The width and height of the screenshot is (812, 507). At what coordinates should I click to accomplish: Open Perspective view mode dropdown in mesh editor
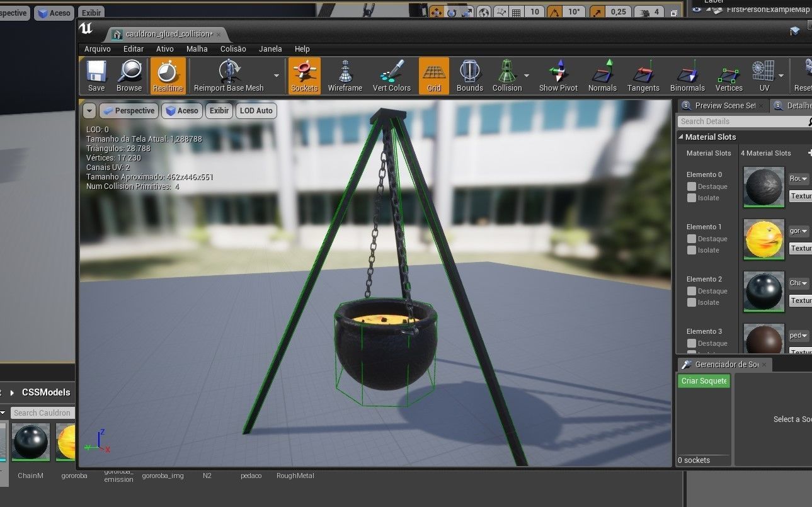pos(129,111)
